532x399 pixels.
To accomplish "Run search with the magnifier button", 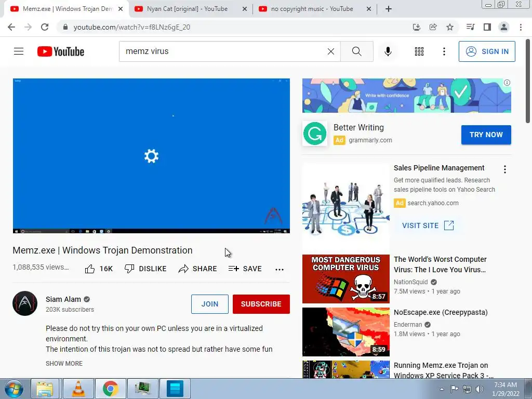I will [356, 51].
